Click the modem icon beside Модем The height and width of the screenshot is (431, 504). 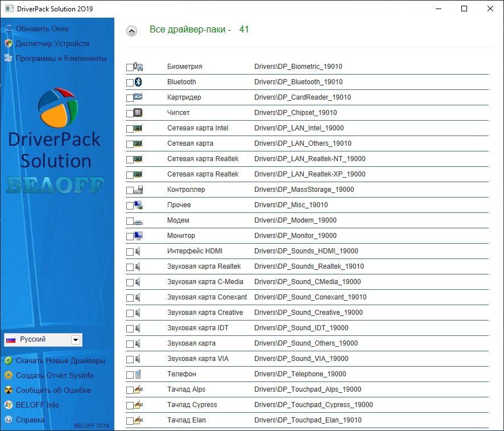138,221
